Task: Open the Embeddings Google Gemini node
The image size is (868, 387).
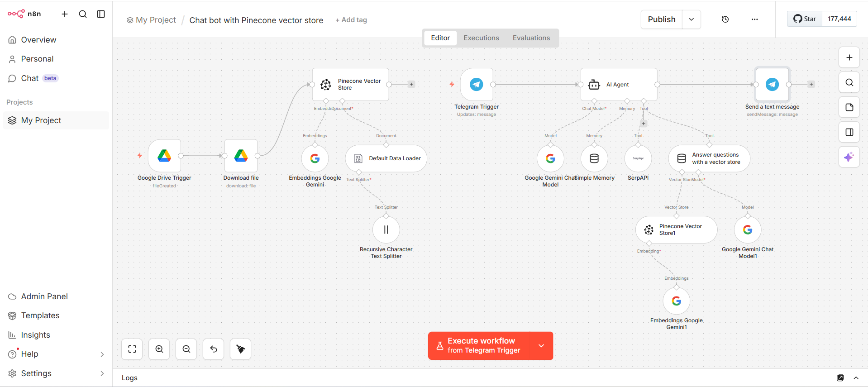Action: point(315,158)
